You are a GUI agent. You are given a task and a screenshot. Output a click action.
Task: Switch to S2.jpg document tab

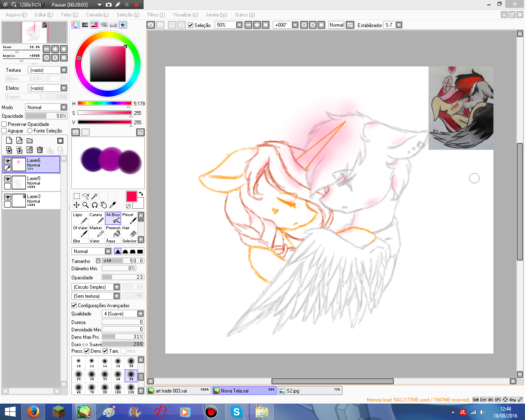[x=310, y=390]
